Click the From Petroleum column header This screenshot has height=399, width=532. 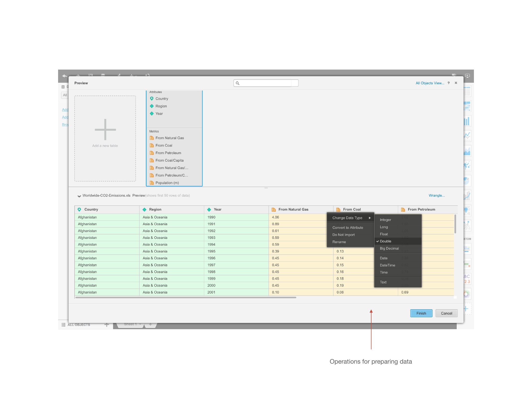coord(428,209)
